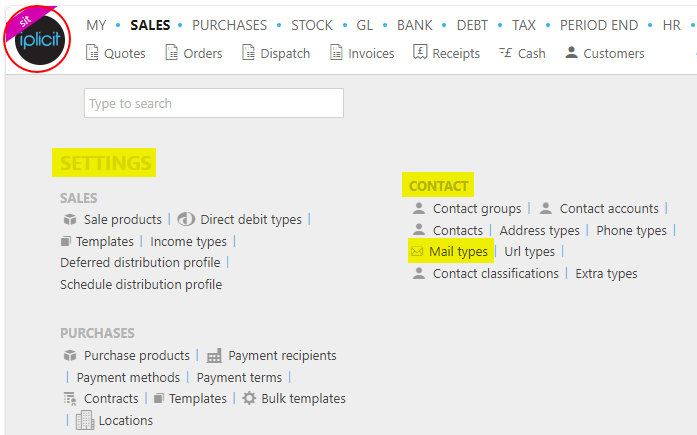Viewport: 697px width, 435px height.
Task: Open the PERIOD END menu
Action: pos(599,25)
